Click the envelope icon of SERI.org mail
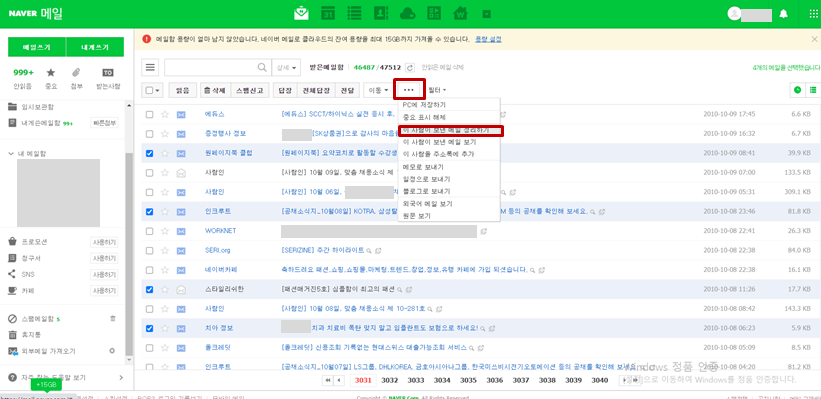The height and width of the screenshot is (399, 821). tap(181, 250)
